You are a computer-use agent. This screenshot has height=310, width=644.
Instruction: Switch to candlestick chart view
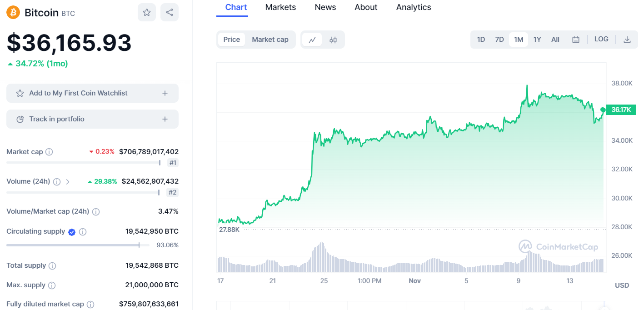coord(333,40)
